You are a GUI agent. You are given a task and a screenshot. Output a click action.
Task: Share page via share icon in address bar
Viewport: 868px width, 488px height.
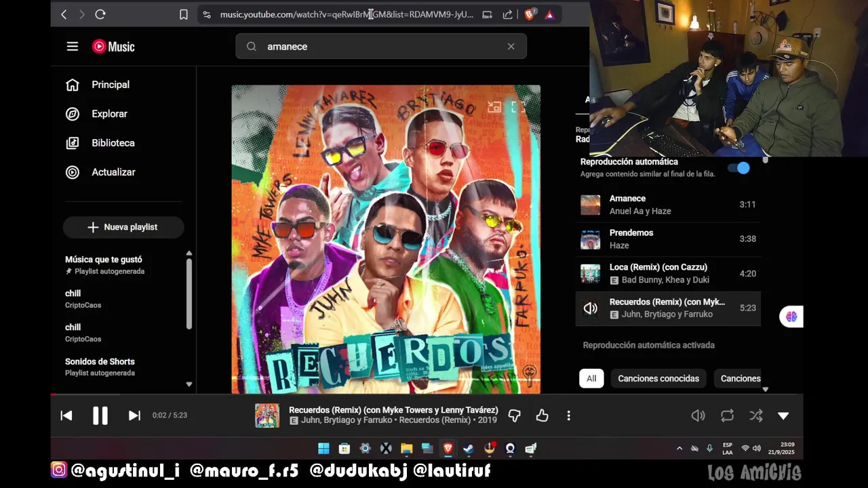(x=508, y=14)
